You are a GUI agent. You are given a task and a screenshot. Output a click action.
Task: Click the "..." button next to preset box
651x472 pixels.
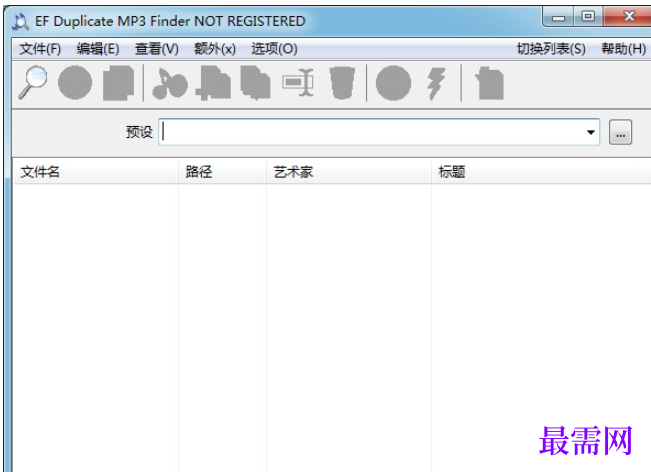(x=620, y=132)
